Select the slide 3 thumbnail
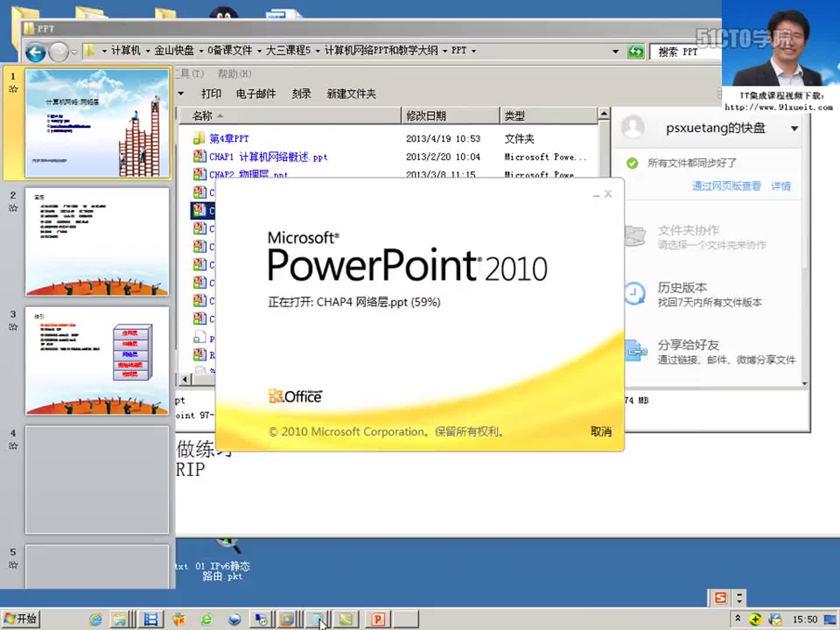 [x=97, y=361]
